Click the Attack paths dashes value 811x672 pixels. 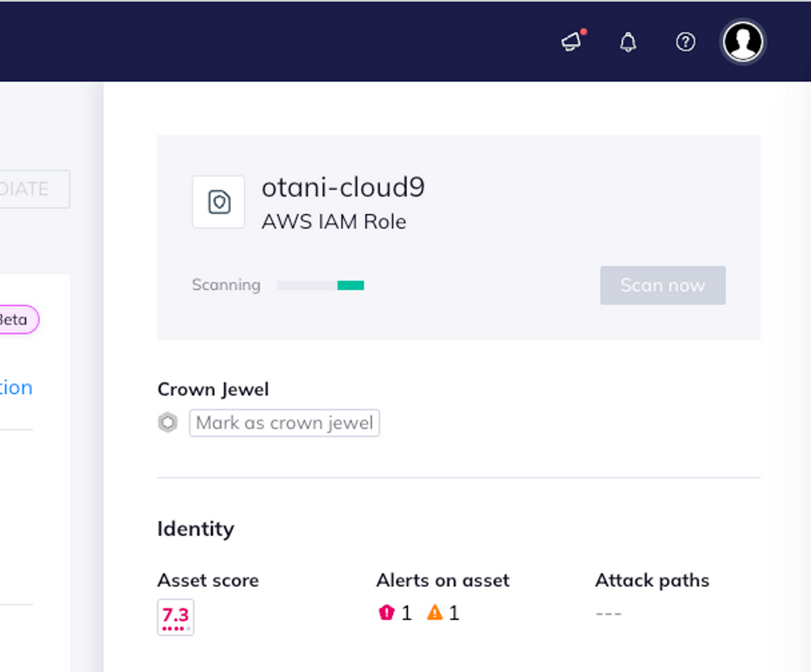pos(608,614)
